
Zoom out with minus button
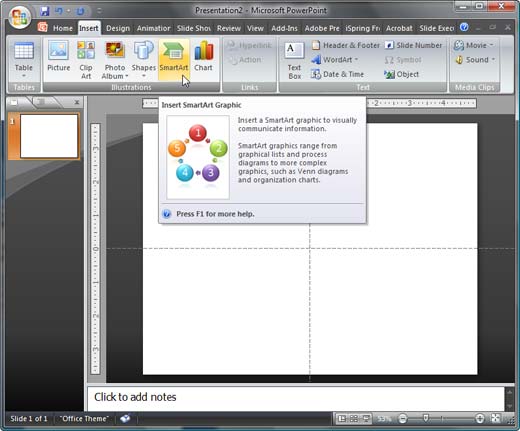click(403, 418)
